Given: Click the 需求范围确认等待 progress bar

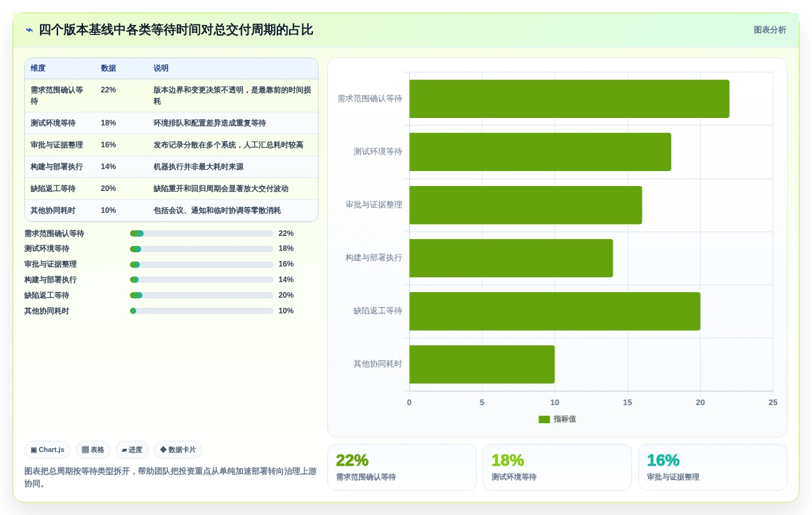Looking at the screenshot, I should click(202, 233).
